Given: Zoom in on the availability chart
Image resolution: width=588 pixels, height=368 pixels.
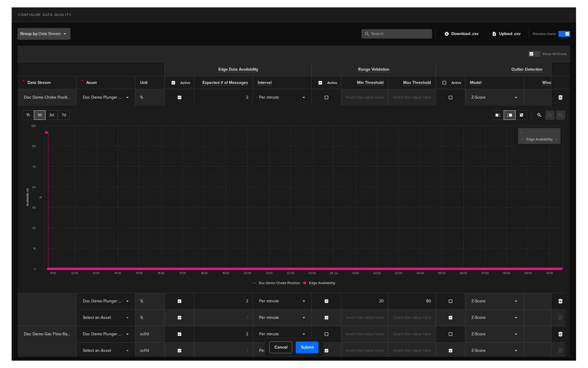Looking at the screenshot, I should click(539, 115).
